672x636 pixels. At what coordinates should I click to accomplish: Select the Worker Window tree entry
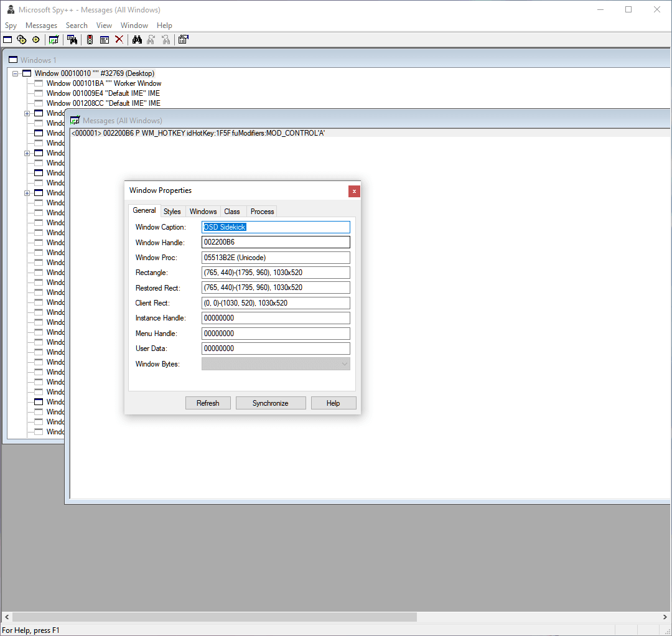[103, 83]
